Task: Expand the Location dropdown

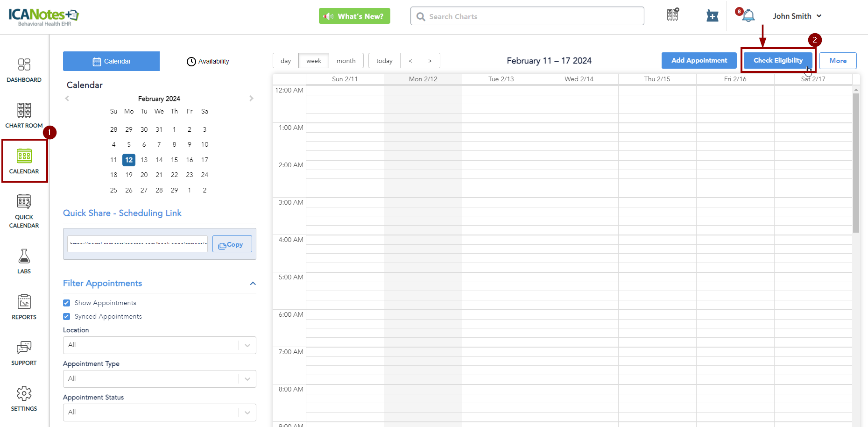Action: click(159, 345)
